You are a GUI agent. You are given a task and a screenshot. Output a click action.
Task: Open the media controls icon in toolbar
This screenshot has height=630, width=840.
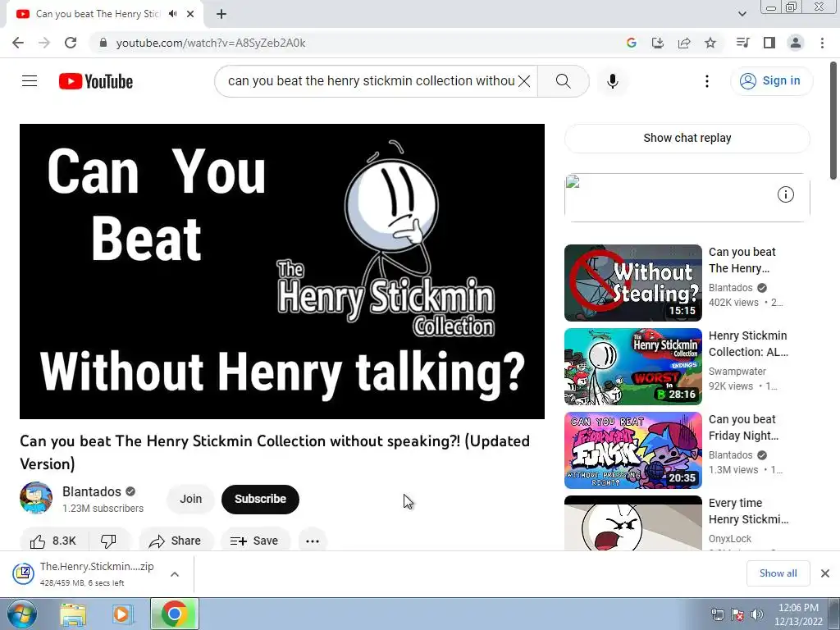click(742, 43)
